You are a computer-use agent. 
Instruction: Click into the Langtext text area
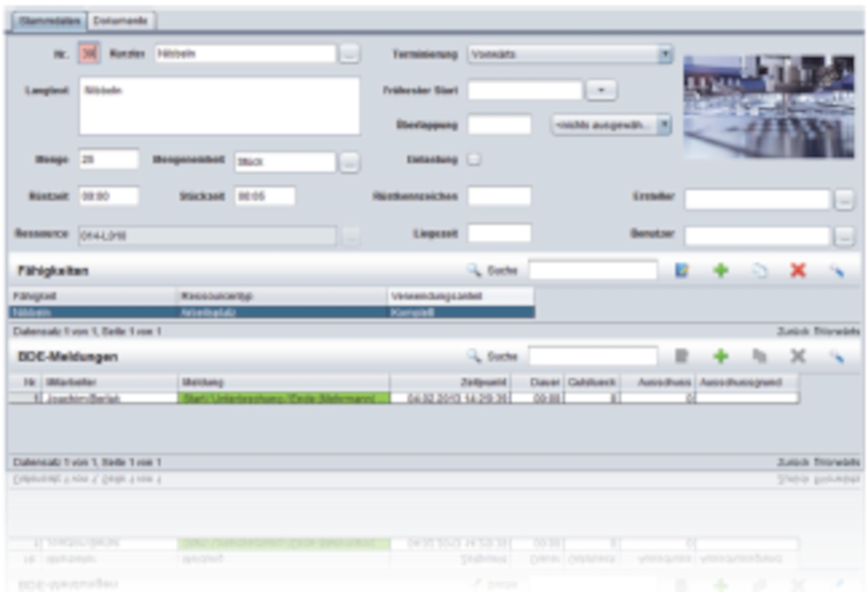pos(219,106)
